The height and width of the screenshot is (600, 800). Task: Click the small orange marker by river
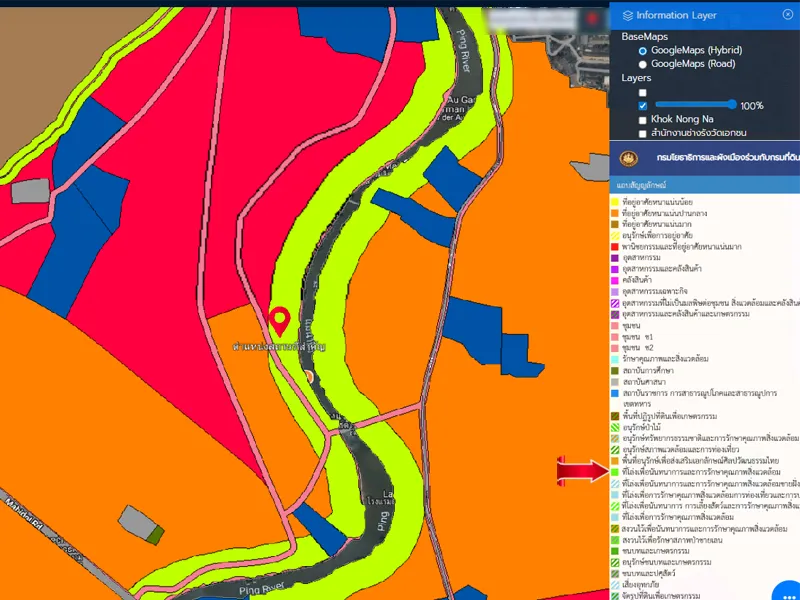pyautogui.click(x=309, y=376)
